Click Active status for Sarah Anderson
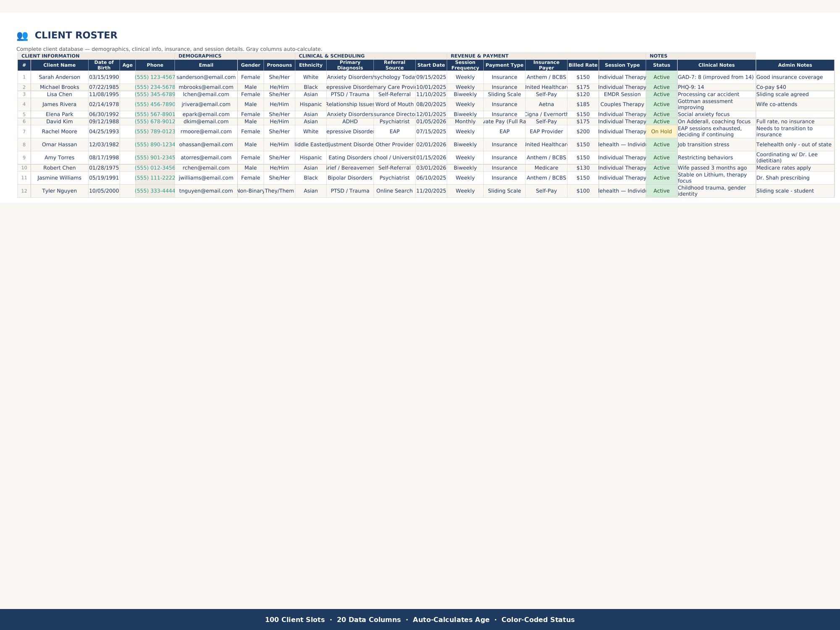The height and width of the screenshot is (630, 840). (661, 77)
